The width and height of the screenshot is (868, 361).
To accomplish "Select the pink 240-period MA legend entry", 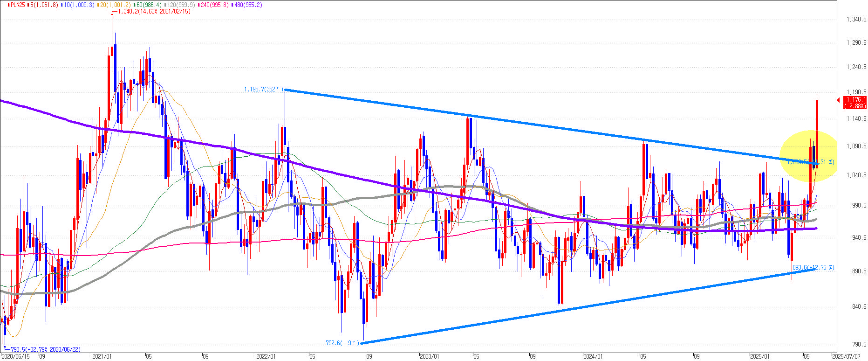I will pos(217,5).
